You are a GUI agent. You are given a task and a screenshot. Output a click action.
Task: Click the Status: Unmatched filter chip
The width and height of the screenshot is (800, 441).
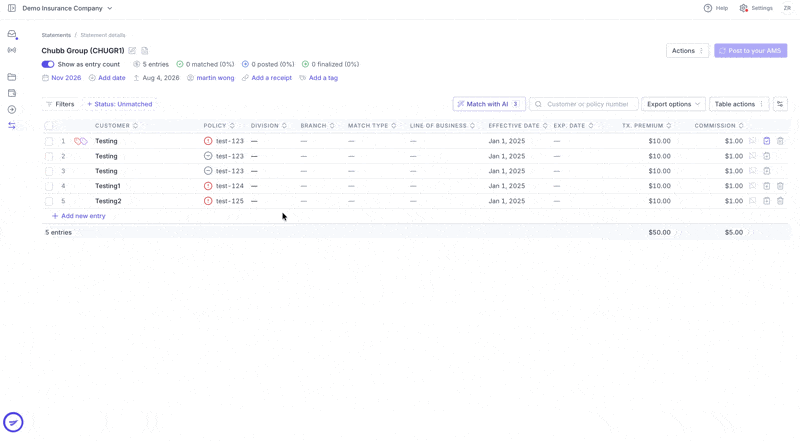(x=120, y=104)
